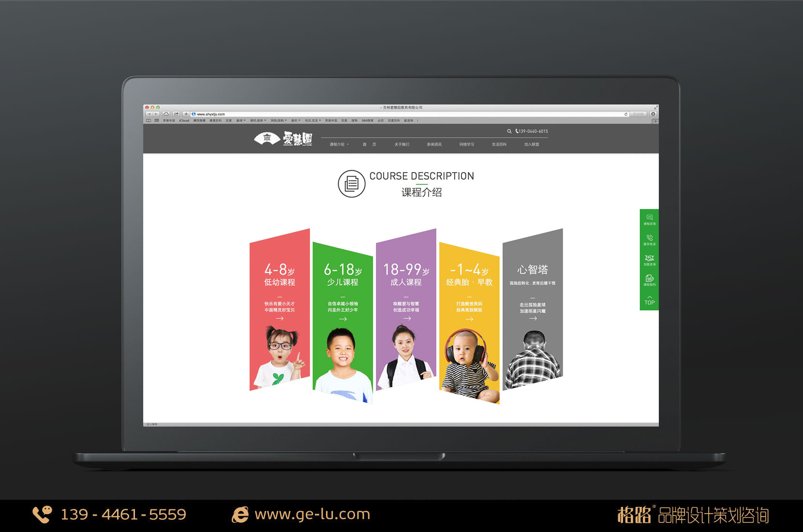Expand the 新闻 bookmarks folder dropdown
This screenshot has height=532, width=803.
pos(240,120)
